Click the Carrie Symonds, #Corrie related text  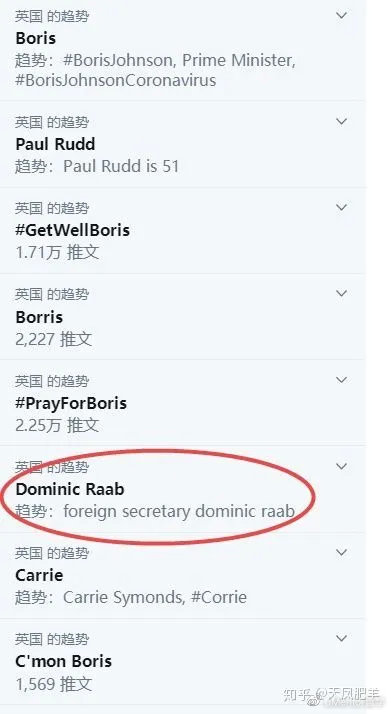click(x=155, y=597)
